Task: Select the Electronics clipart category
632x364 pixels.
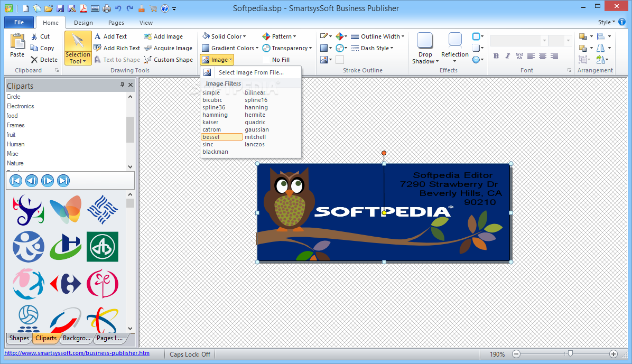Action: click(20, 106)
